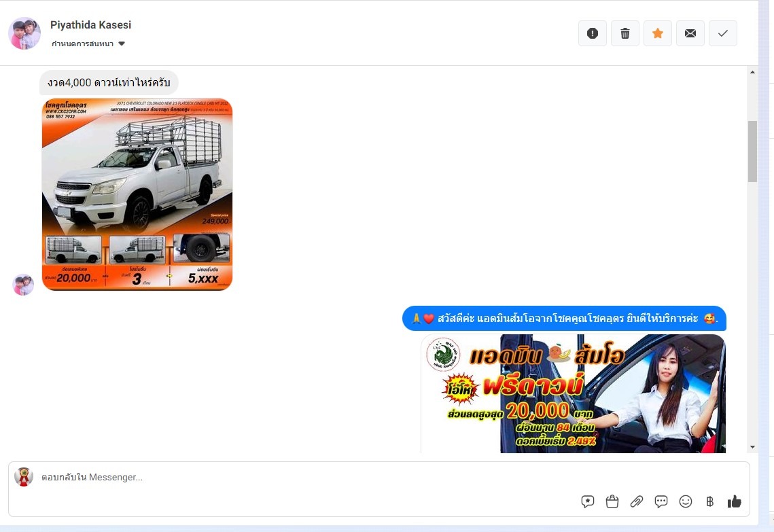Open the speech bubble with dots icon
The height and width of the screenshot is (532, 774).
click(661, 502)
